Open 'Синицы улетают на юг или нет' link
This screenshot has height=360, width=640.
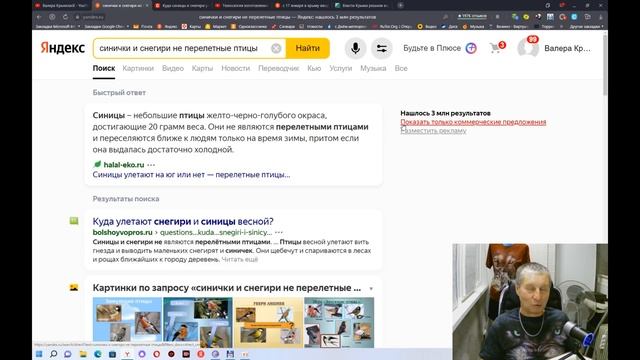(191, 175)
